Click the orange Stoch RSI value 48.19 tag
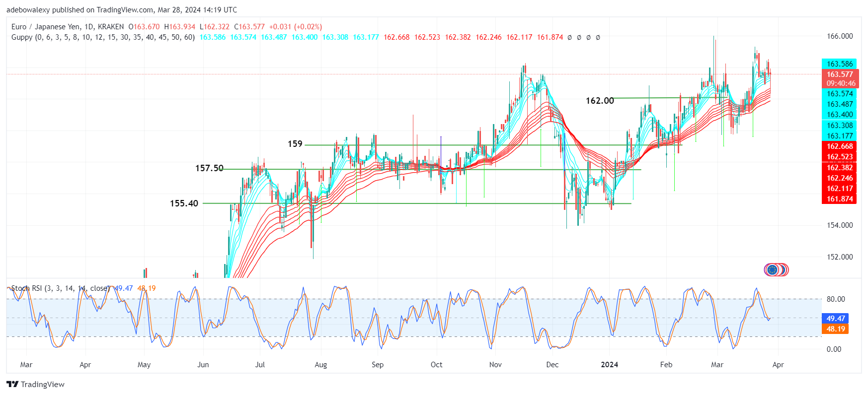Image resolution: width=868 pixels, height=395 pixels. pos(835,329)
